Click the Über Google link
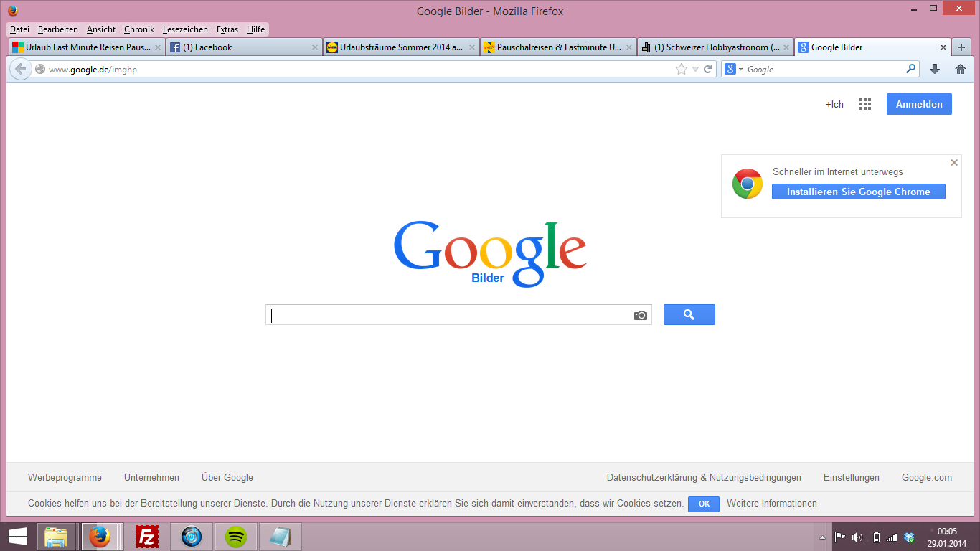The width and height of the screenshot is (980, 551). (227, 478)
